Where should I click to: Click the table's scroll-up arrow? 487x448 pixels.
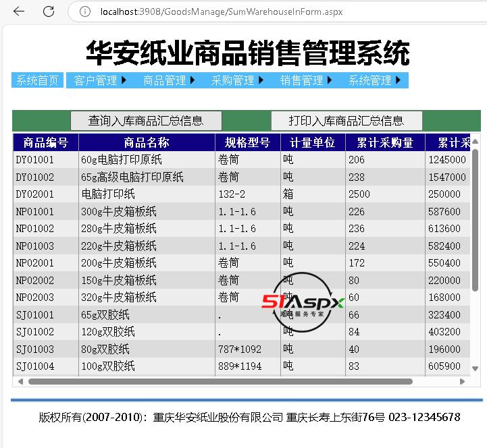475,142
